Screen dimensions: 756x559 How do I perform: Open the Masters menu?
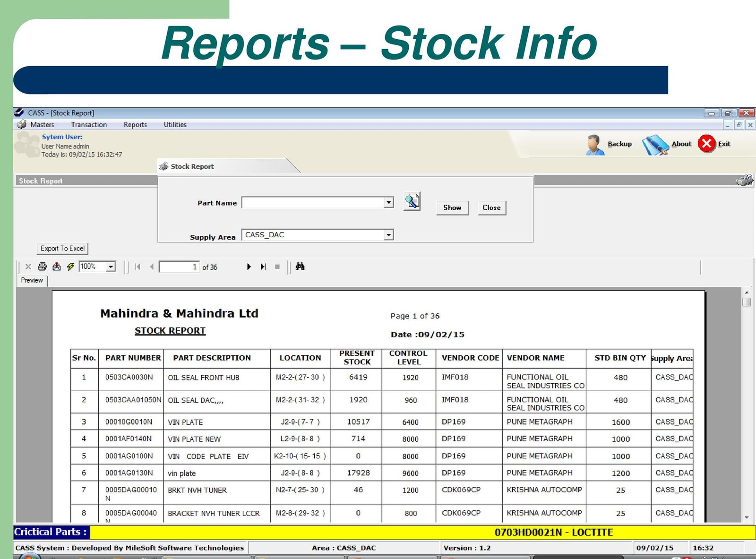pyautogui.click(x=42, y=125)
